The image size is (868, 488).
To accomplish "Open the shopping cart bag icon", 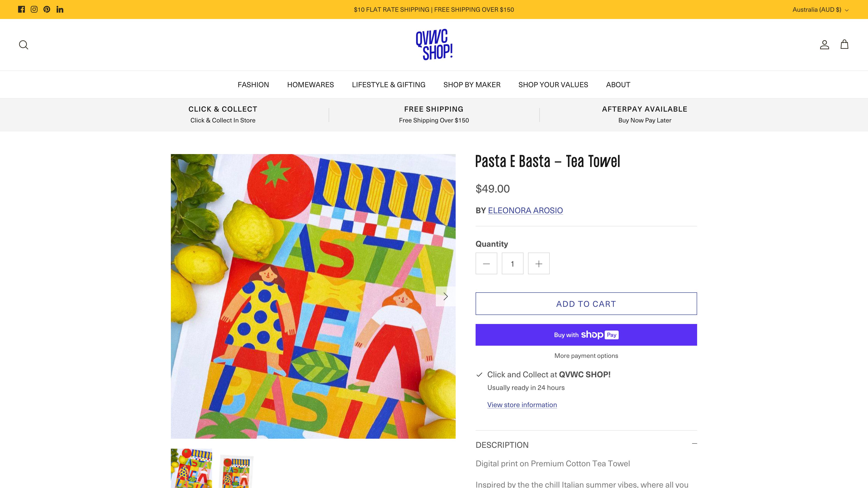I will [844, 45].
